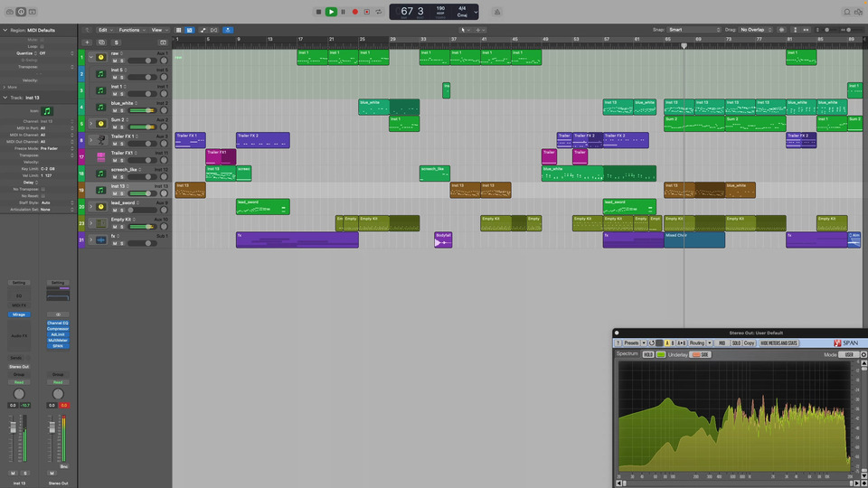Adjust the blue_white track volume slider
This screenshot has width=868, height=488.
tap(141, 110)
